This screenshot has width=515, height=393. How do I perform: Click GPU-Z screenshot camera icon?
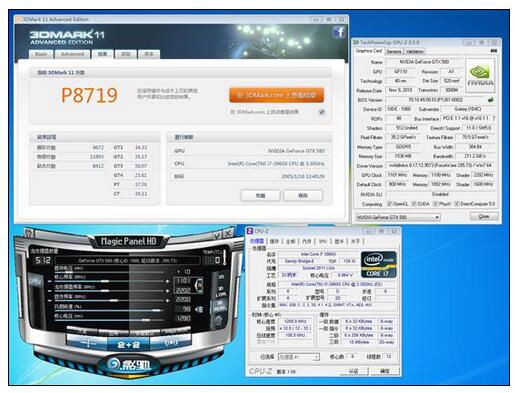point(494,51)
